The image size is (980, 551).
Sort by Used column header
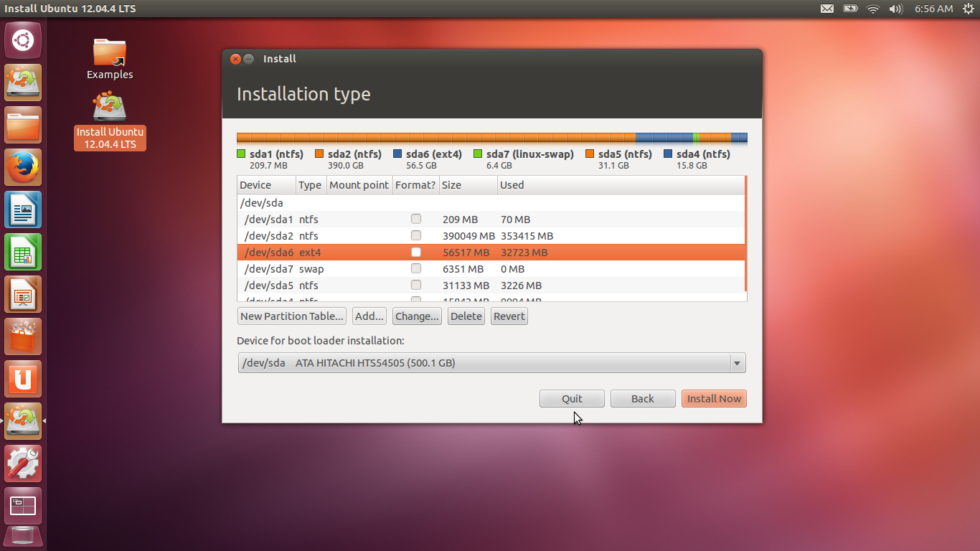[x=621, y=185]
